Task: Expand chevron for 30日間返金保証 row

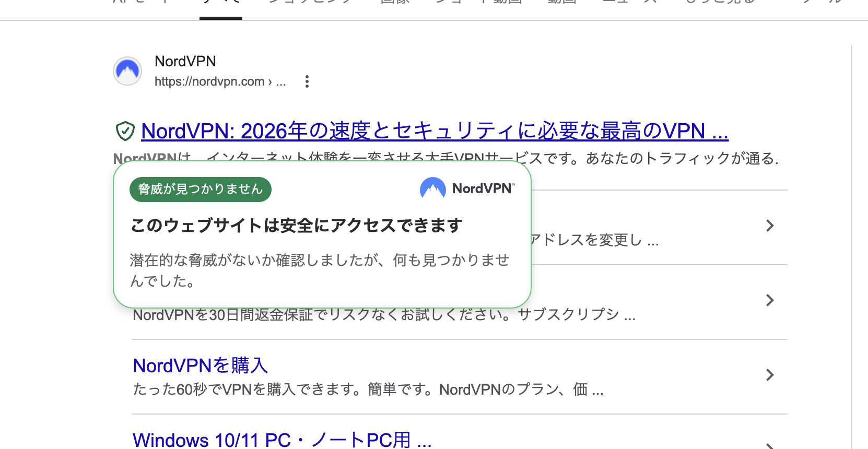Action: click(770, 300)
